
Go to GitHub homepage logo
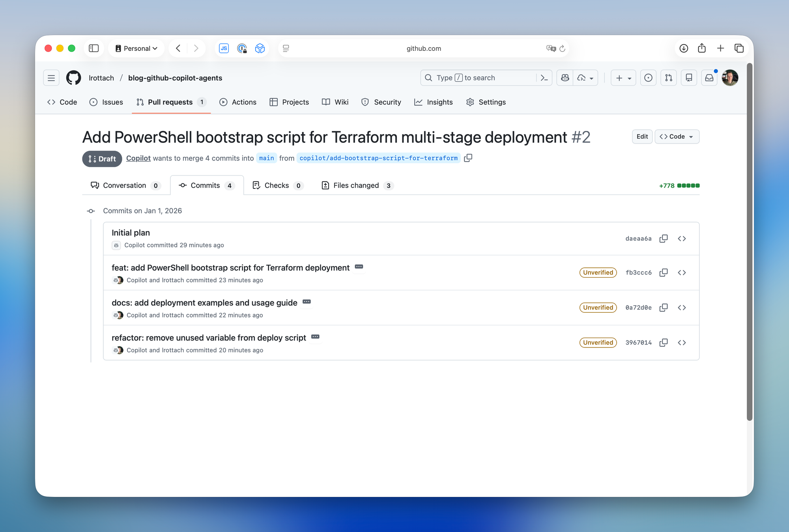[x=74, y=78]
